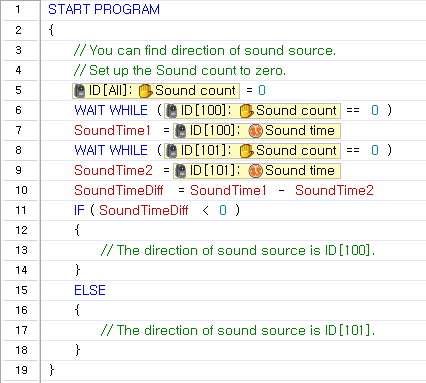The width and height of the screenshot is (426, 383).
Task: Select the SoundTime1 operand on line 10
Action: 228,190
